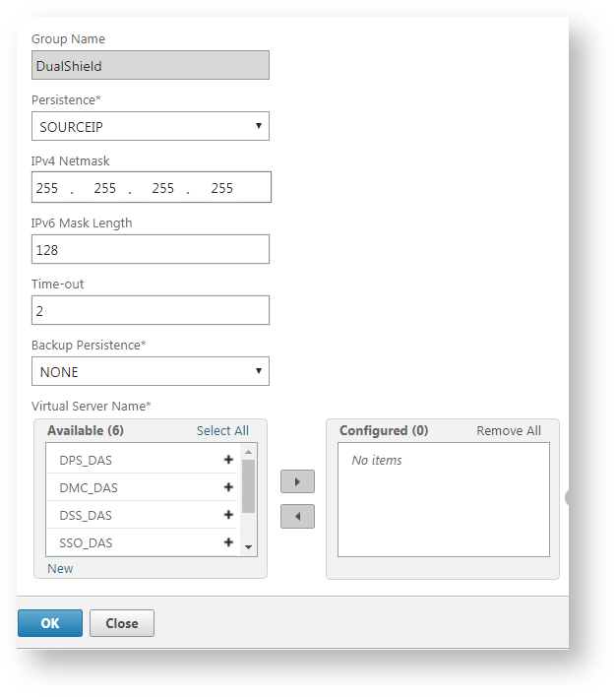This screenshot has width=616, height=697.
Task: Click the move-left arrow button
Action: click(x=297, y=516)
